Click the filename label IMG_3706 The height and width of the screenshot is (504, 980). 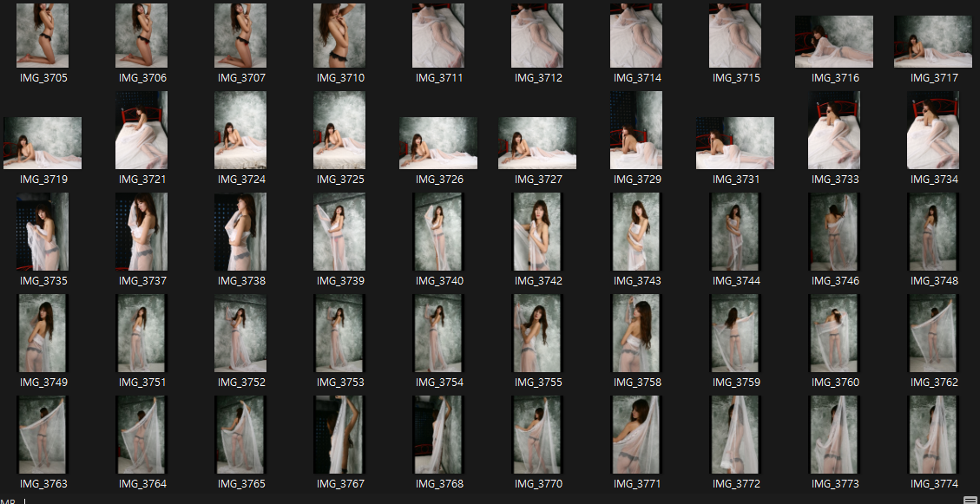click(141, 77)
